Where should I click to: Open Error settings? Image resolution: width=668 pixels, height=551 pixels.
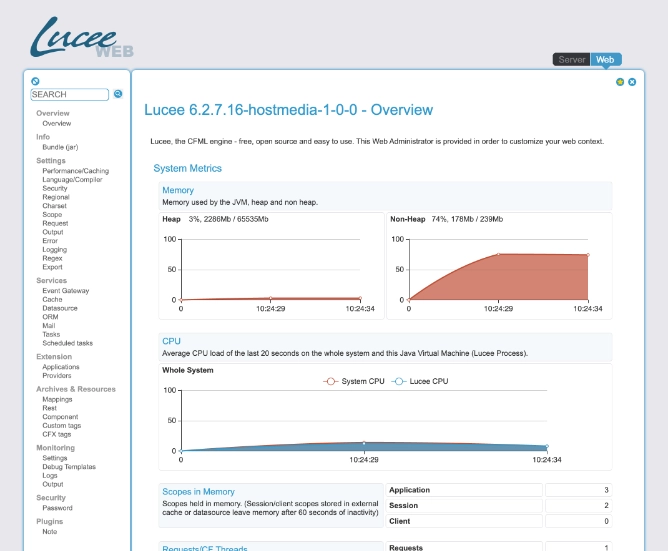coord(50,241)
